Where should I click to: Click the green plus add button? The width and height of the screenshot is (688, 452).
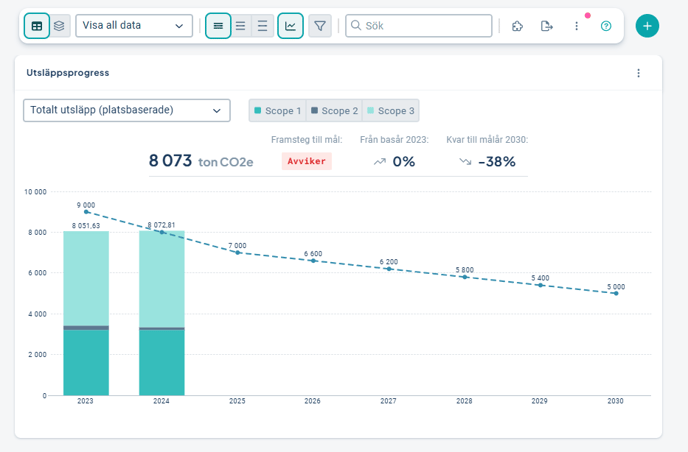(647, 26)
